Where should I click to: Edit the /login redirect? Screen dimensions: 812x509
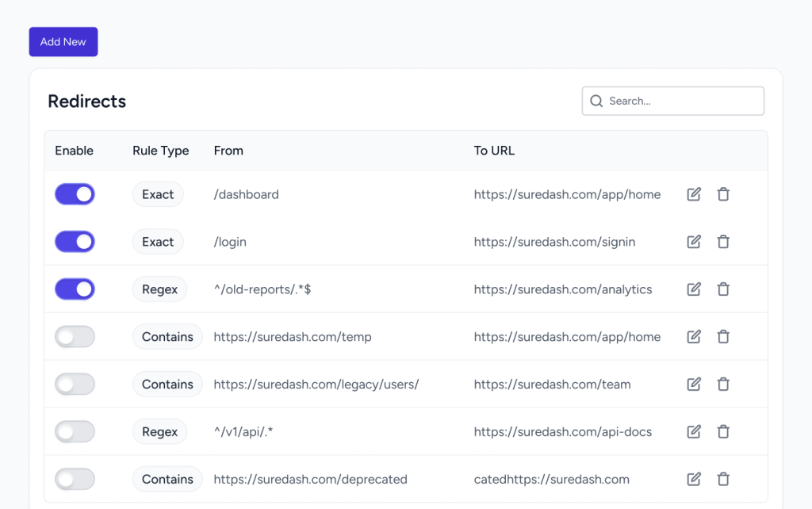[x=694, y=242]
